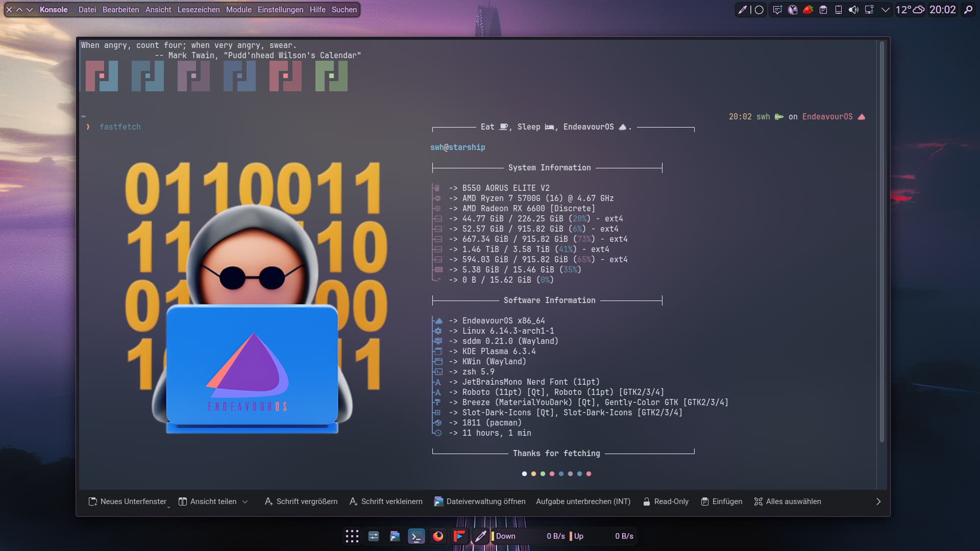Click the Konsole terminal scrollbar

point(882,242)
